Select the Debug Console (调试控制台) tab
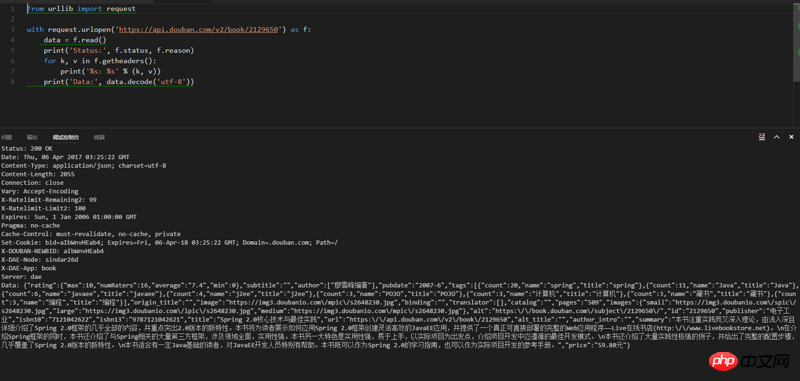This screenshot has height=381, width=800. tap(66, 137)
